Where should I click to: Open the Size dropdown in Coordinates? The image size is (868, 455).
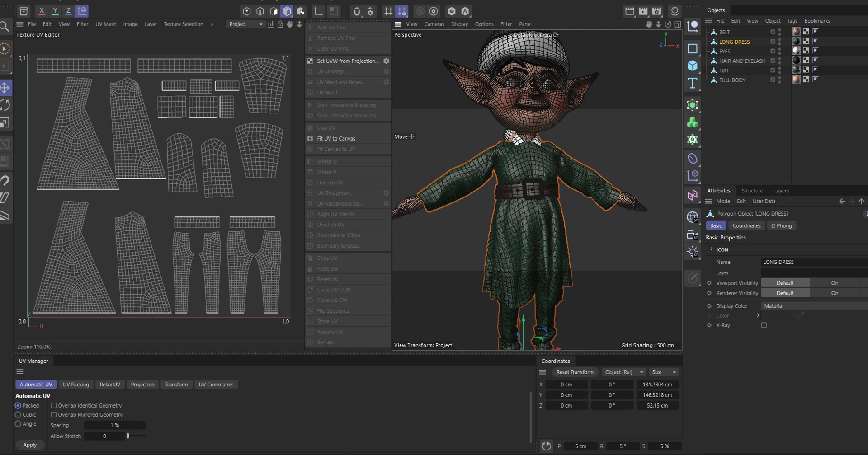click(663, 372)
